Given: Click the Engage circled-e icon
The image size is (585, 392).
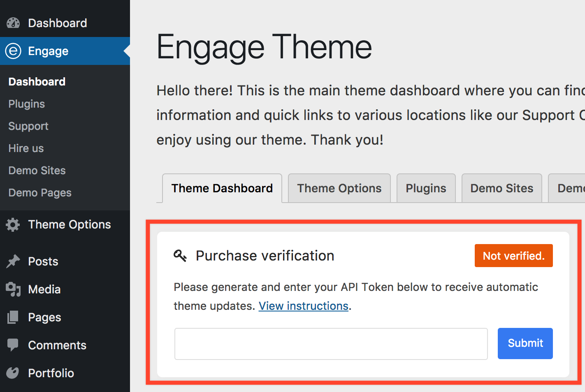Looking at the screenshot, I should 13,51.
